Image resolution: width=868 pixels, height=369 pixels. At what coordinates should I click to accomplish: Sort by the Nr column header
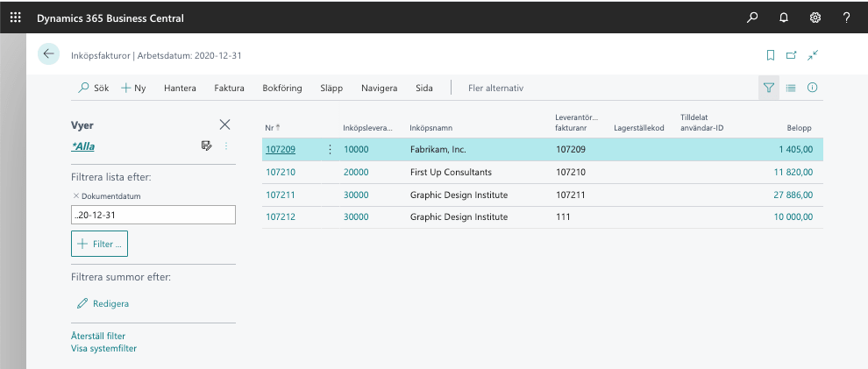(x=273, y=128)
